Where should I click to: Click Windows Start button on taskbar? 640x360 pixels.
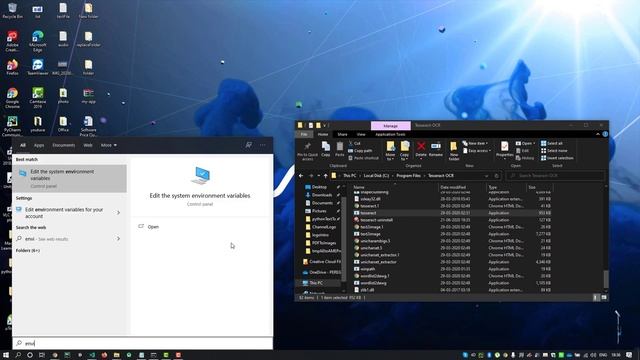click(x=6, y=355)
